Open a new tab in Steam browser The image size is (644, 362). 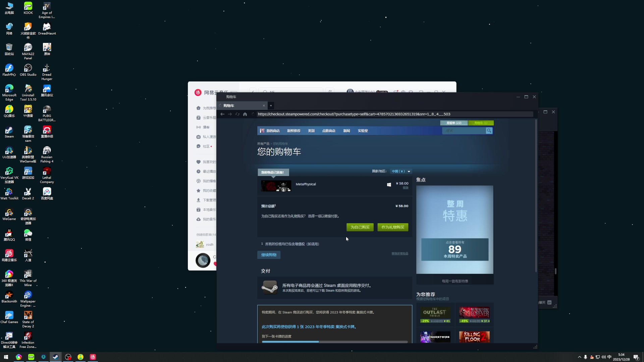click(271, 106)
